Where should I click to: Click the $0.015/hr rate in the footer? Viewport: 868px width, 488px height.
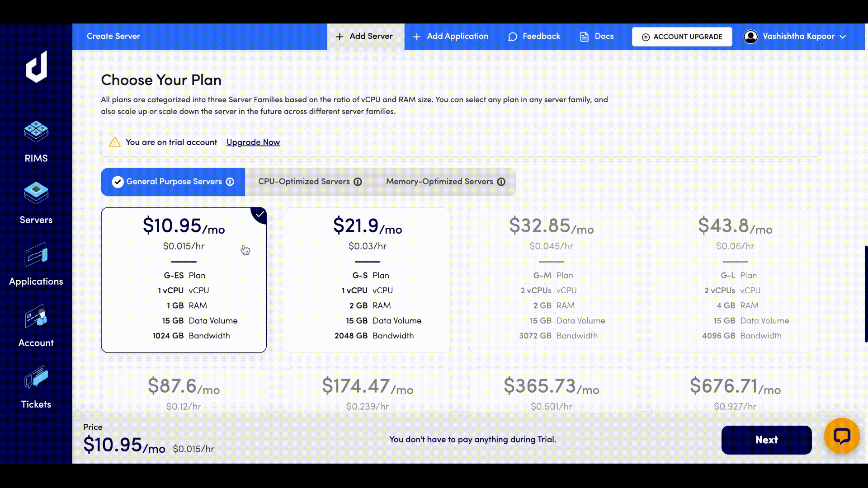click(193, 449)
